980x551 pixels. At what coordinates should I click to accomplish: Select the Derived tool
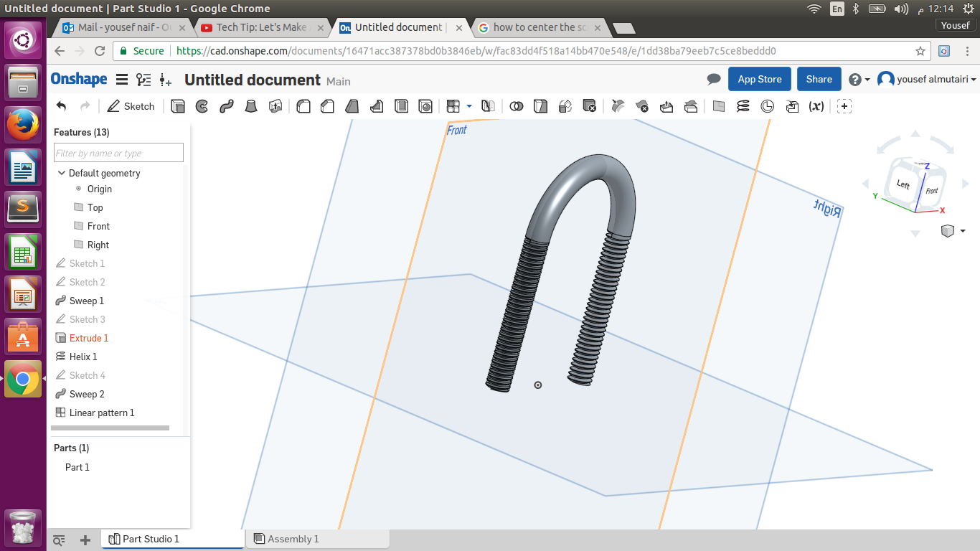792,106
